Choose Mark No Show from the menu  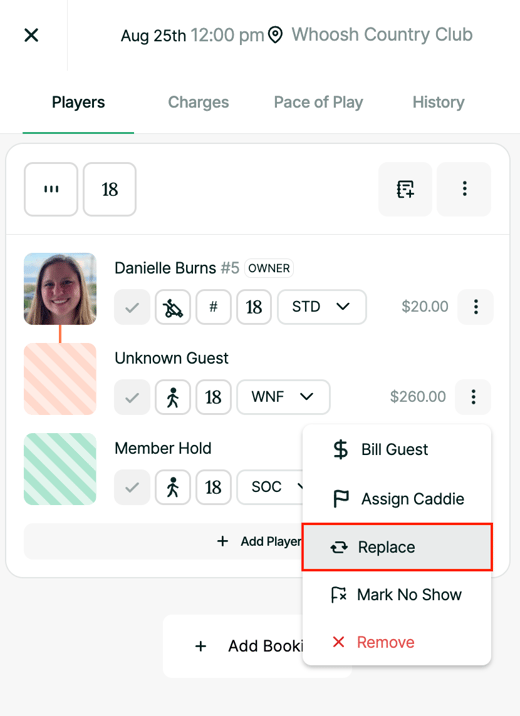pyautogui.click(x=397, y=595)
